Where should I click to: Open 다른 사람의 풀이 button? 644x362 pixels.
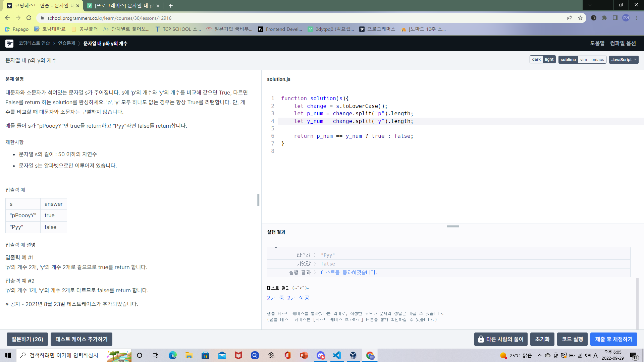click(x=501, y=339)
